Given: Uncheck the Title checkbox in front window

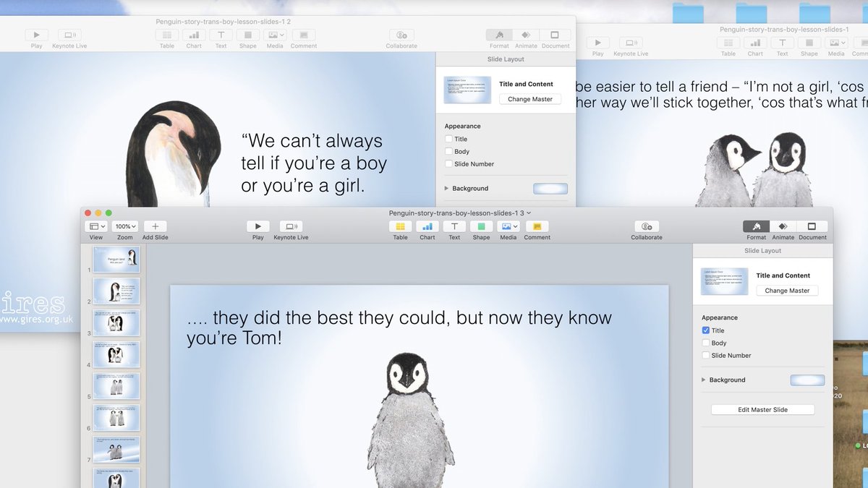Looking at the screenshot, I should [x=706, y=330].
